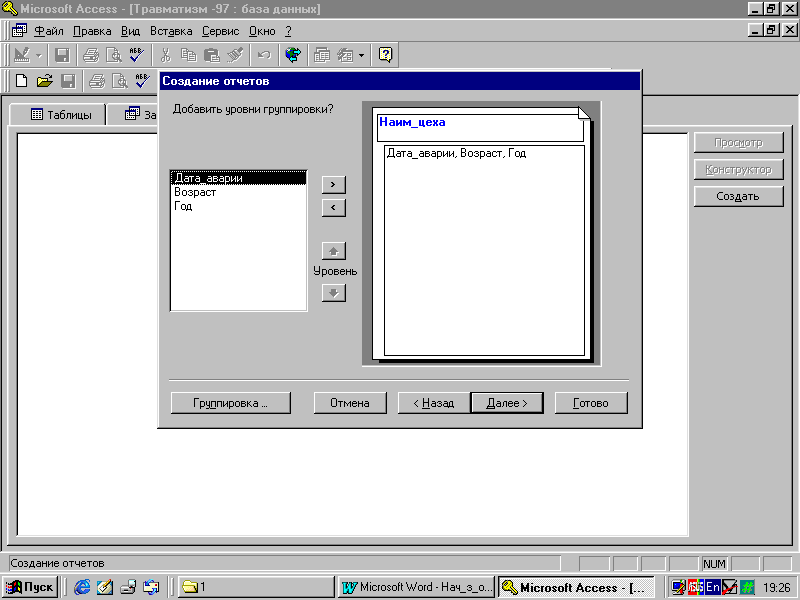Click the level up arrow button
The width and height of the screenshot is (800, 600).
click(x=334, y=251)
